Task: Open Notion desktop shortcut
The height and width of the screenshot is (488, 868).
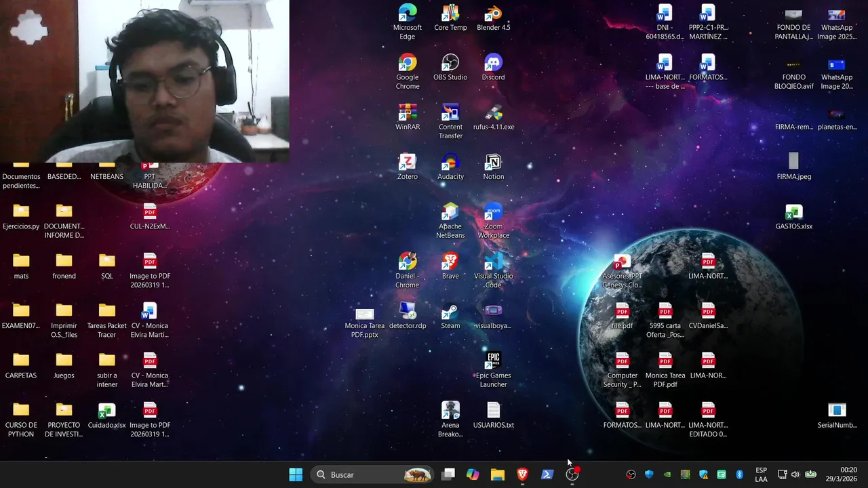Action: pos(493,167)
